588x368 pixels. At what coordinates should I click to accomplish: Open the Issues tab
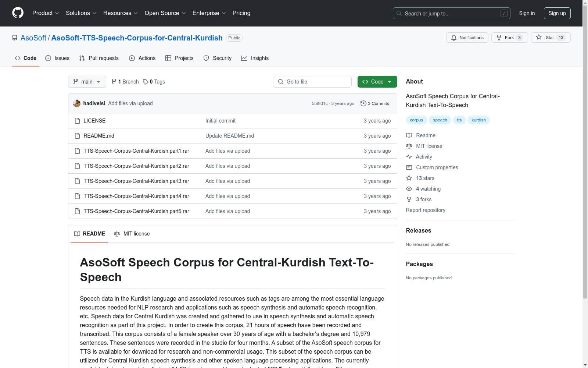tap(57, 58)
